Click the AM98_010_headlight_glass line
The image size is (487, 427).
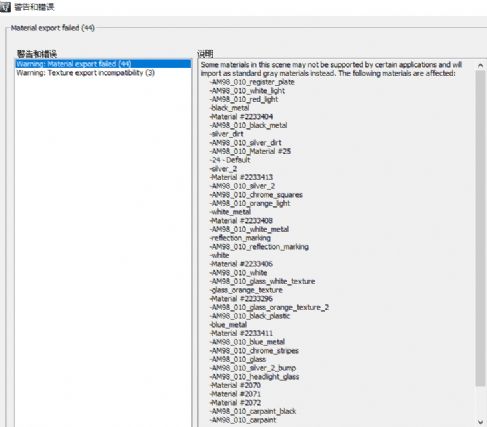point(255,377)
